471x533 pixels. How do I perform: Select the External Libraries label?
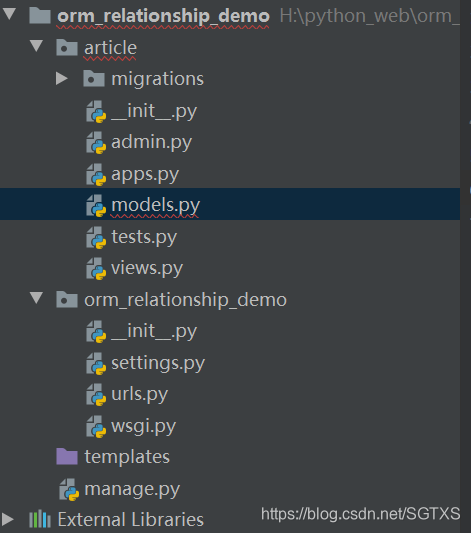(x=131, y=519)
